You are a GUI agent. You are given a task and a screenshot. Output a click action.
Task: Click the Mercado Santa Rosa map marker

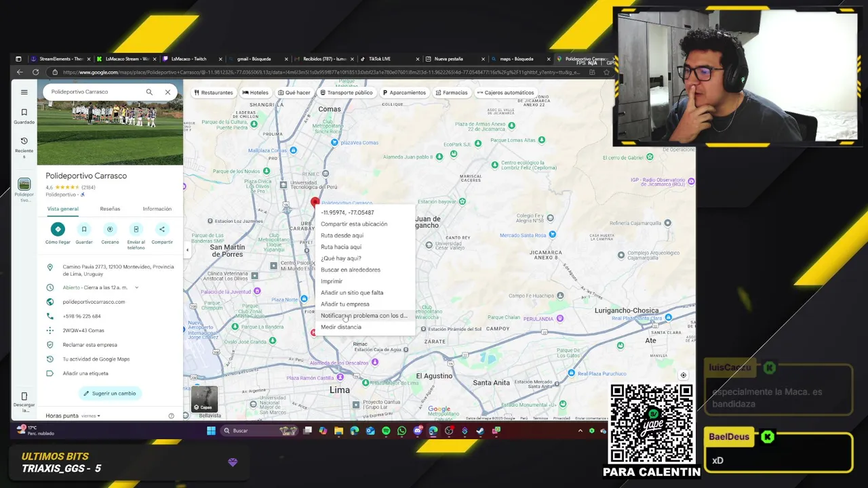pos(553,235)
